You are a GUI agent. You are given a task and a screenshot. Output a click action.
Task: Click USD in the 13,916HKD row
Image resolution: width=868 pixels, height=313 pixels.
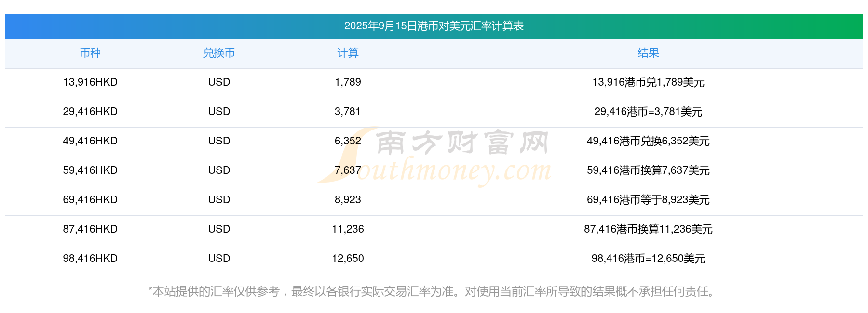coord(219,82)
